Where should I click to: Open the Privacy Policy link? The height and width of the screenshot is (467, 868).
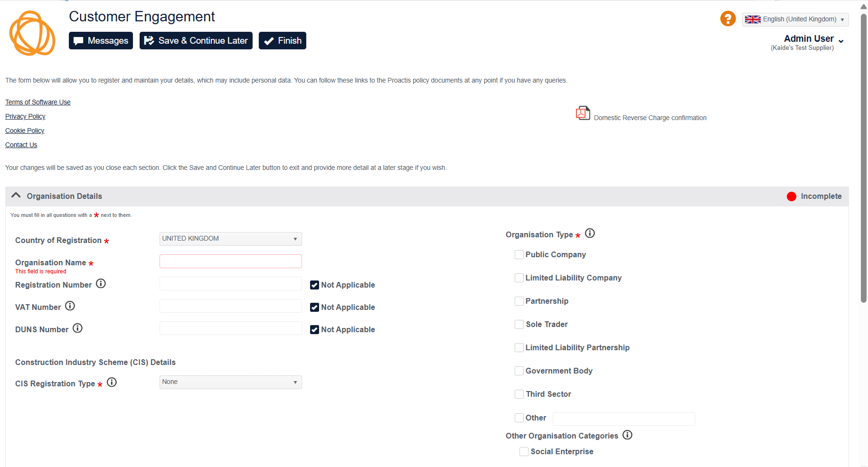click(x=25, y=116)
